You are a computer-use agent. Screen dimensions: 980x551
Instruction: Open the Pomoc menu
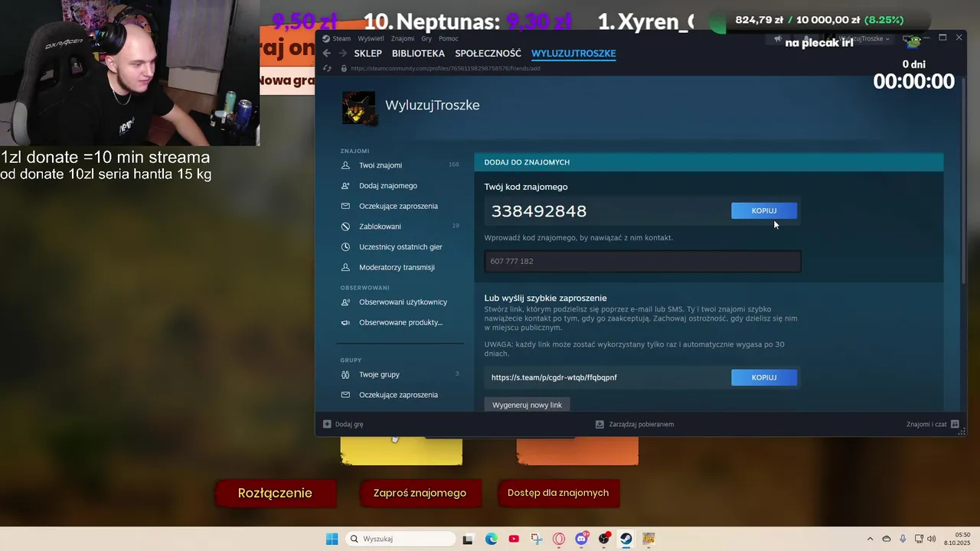pyautogui.click(x=449, y=38)
